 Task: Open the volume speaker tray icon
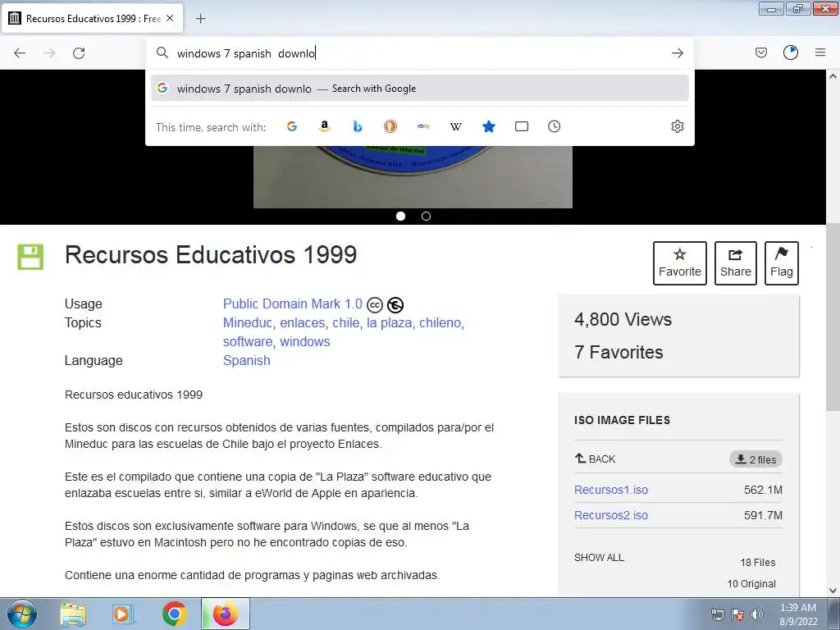(x=757, y=614)
